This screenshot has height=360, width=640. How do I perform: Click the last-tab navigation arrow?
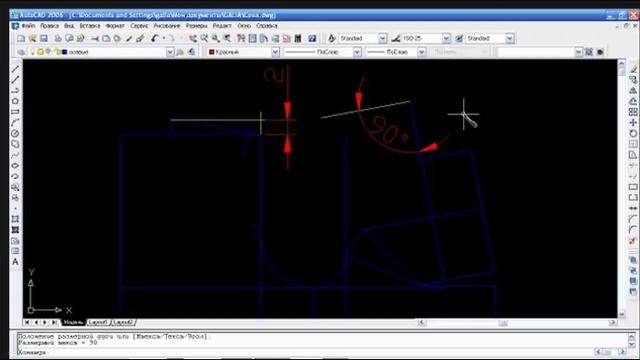54,322
